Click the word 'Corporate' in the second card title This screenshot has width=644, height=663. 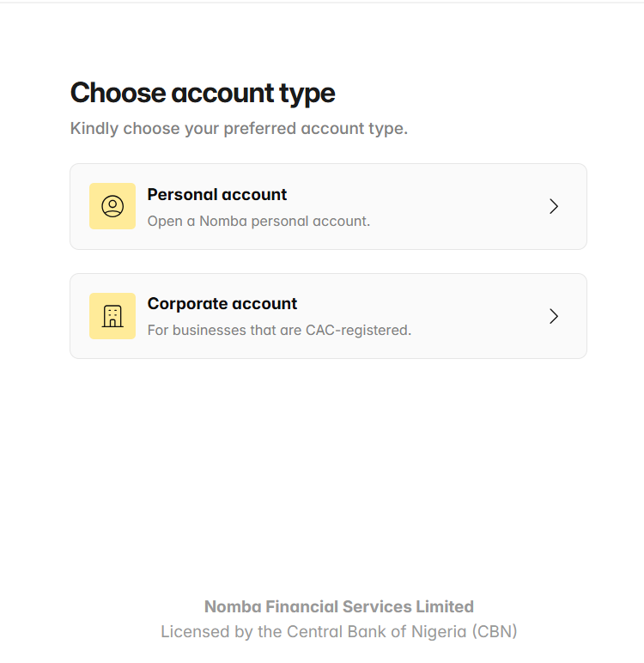coord(188,304)
